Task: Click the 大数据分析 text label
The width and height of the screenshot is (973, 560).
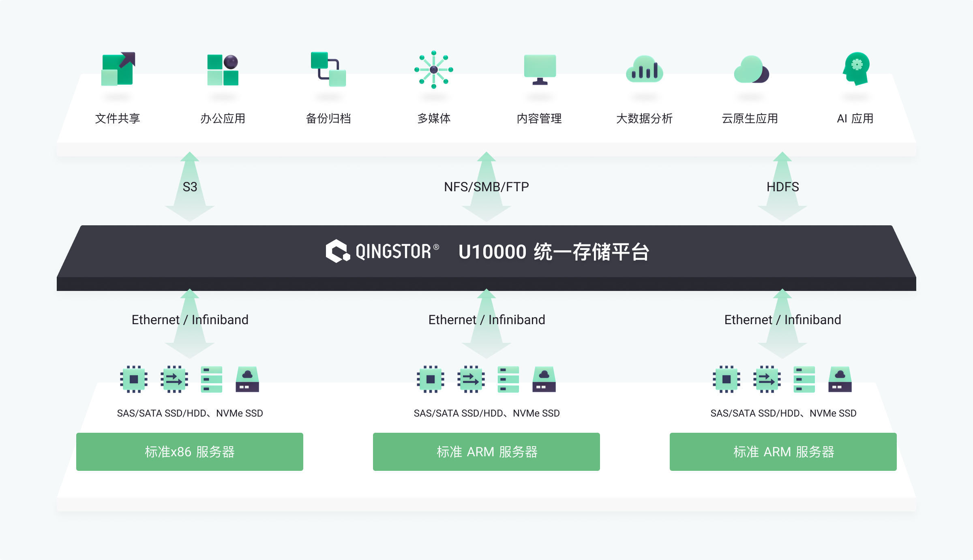Action: point(645,118)
